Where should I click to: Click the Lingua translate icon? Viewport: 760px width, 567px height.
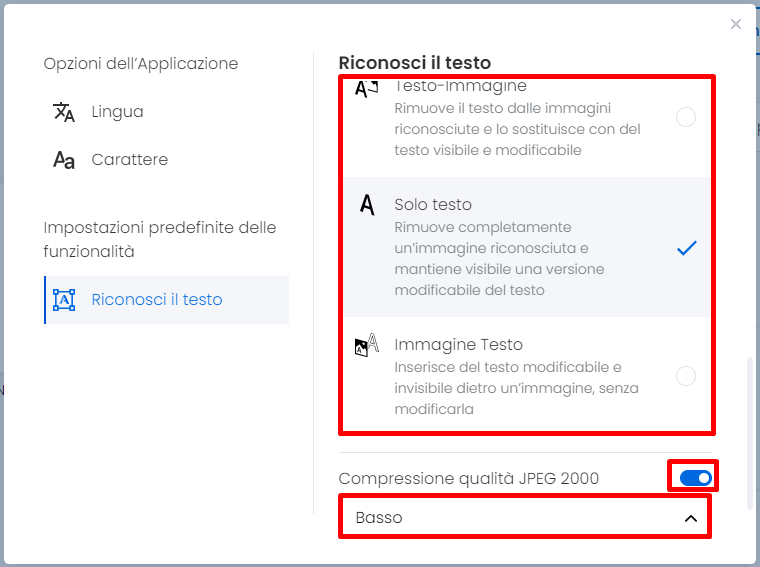point(63,112)
